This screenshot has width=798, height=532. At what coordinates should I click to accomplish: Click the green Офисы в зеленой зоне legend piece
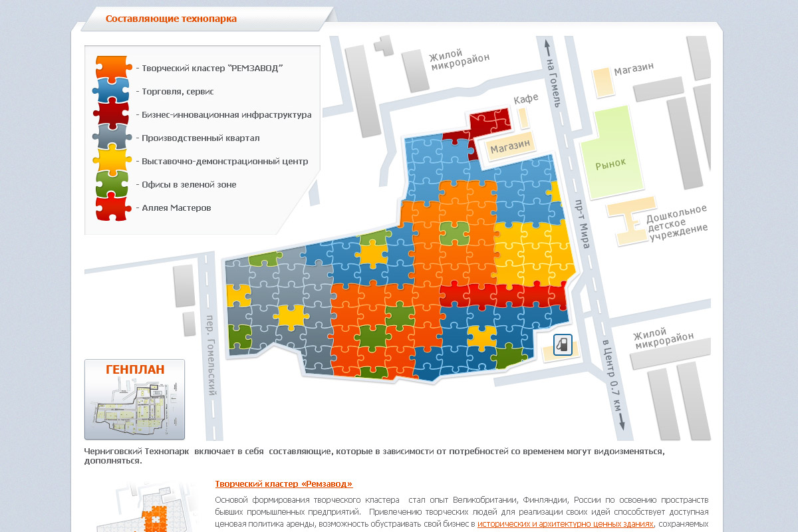pyautogui.click(x=112, y=184)
